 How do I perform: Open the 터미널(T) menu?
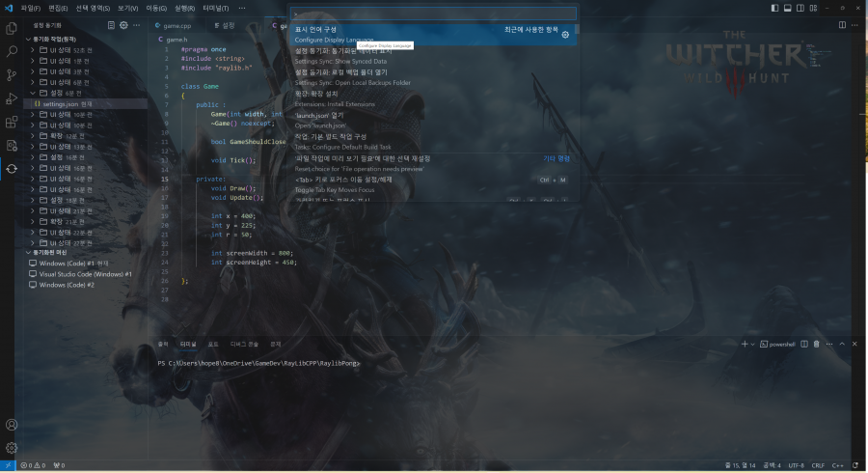[x=215, y=9]
